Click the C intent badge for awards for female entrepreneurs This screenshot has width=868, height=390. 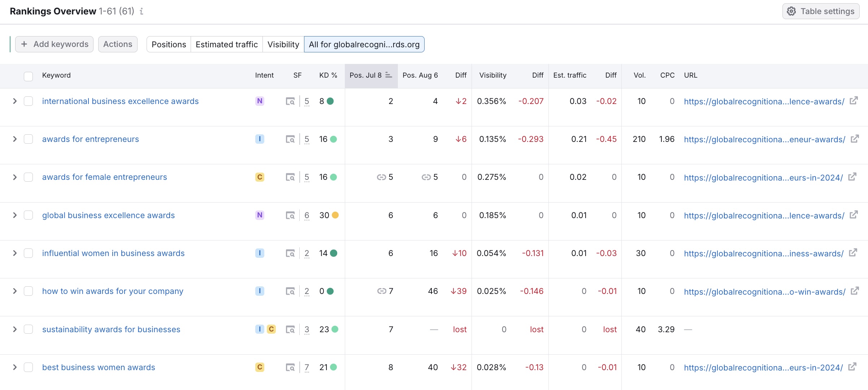[x=260, y=177]
